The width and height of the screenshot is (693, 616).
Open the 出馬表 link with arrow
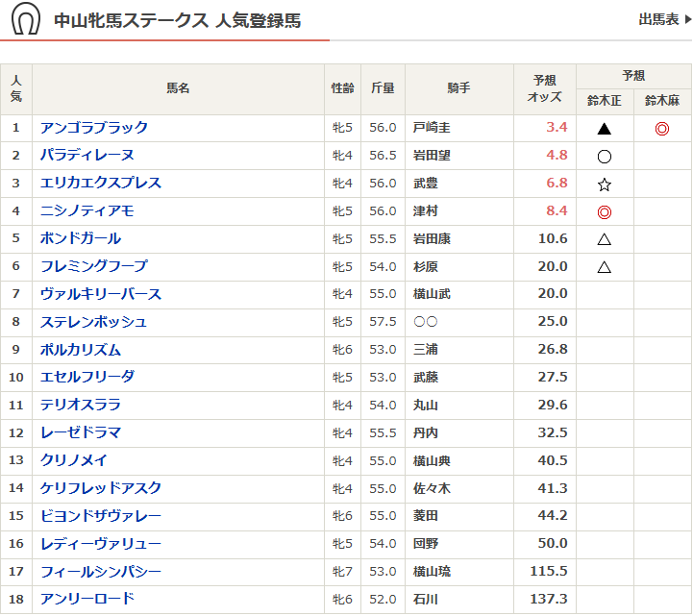(x=664, y=19)
